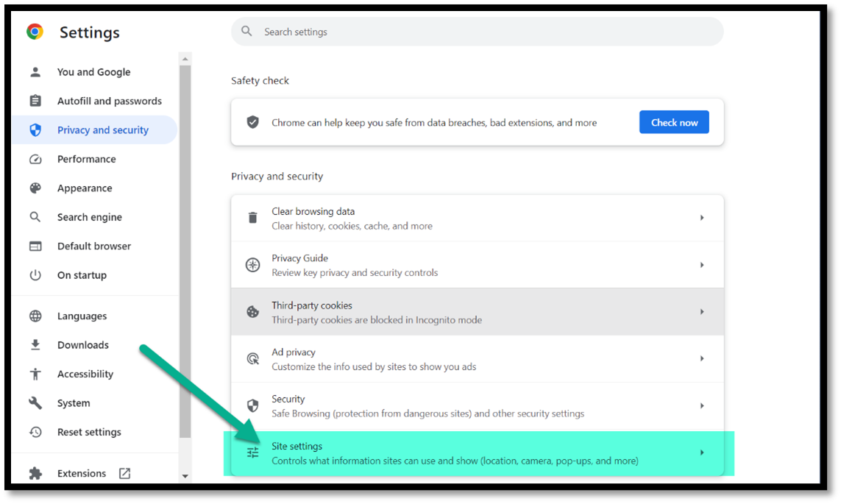Click the Performance gauge icon
Viewport: 841px width, 504px height.
click(35, 160)
